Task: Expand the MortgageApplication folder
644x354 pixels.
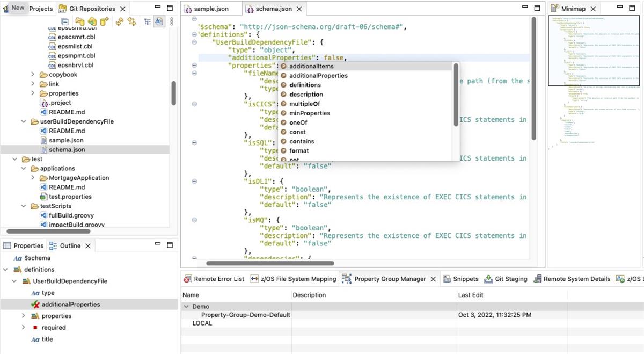Action: [32, 178]
